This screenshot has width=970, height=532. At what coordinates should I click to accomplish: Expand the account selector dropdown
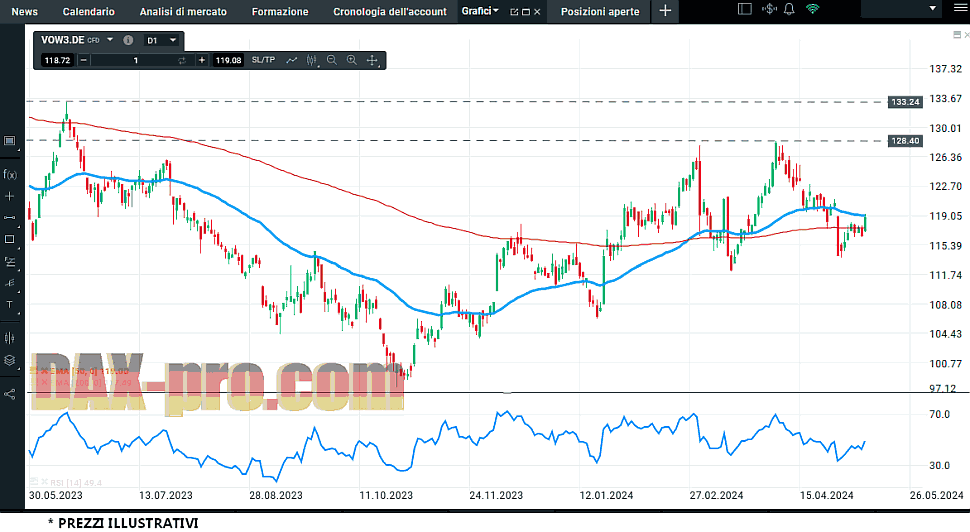(932, 9)
